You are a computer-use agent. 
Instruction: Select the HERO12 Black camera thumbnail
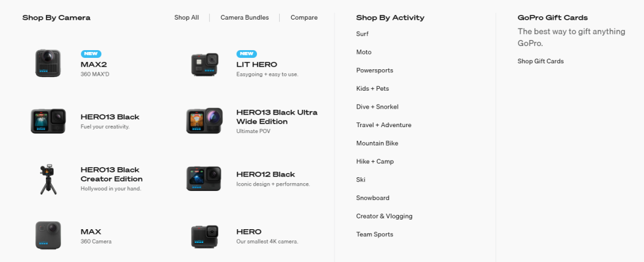204,178
